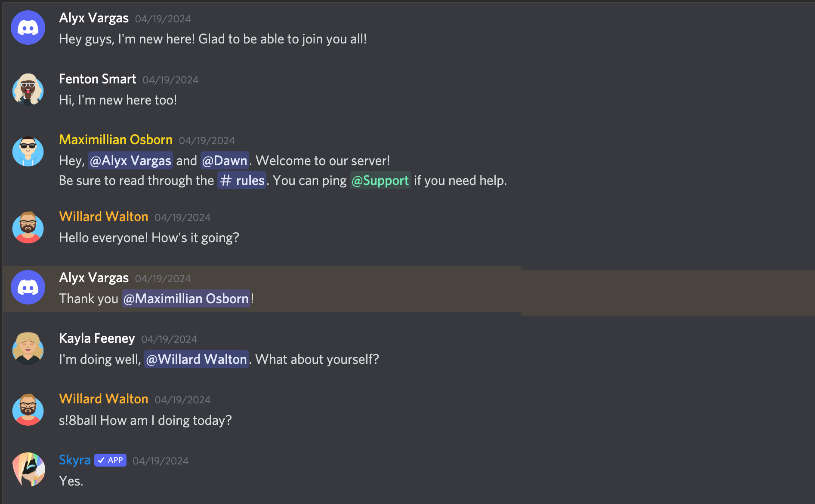Open the @Maximillian Osborn mention in thank-you message
The height and width of the screenshot is (504, 815).
[186, 298]
